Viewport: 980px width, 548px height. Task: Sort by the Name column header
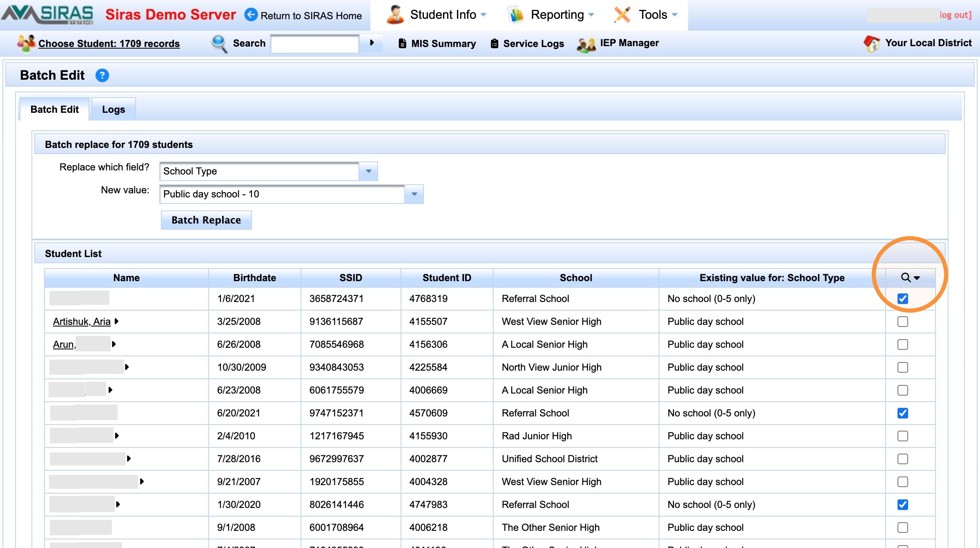127,278
